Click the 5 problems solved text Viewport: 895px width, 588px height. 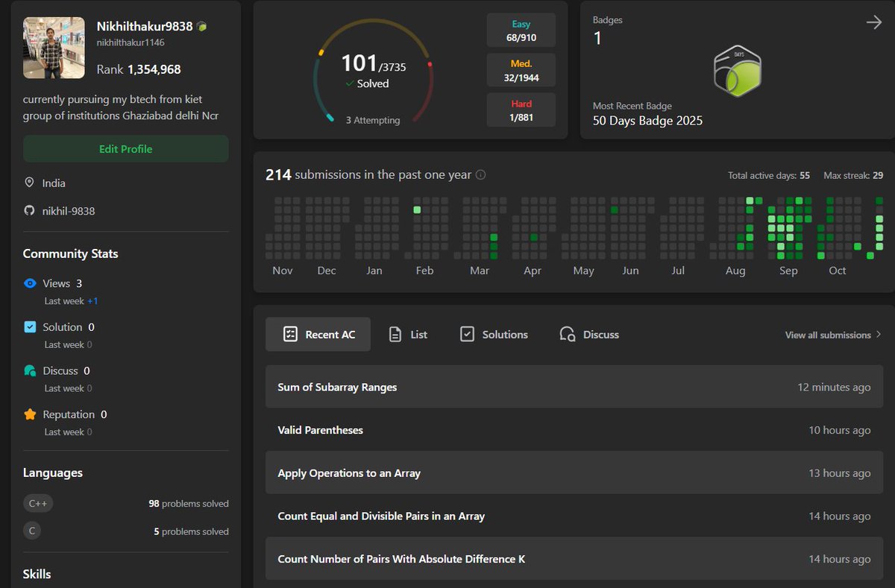coord(191,531)
